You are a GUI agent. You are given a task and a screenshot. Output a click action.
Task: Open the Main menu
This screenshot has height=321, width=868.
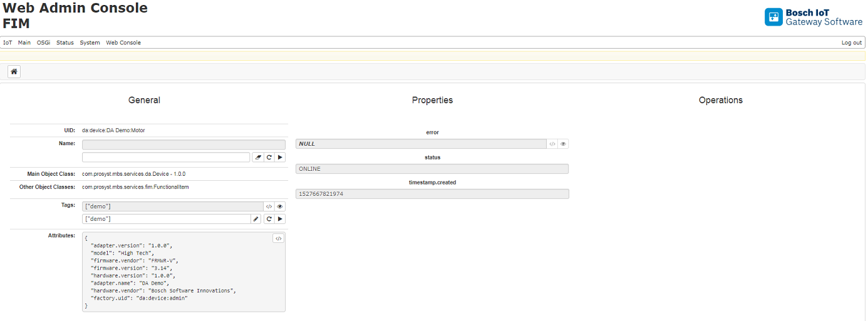[24, 43]
